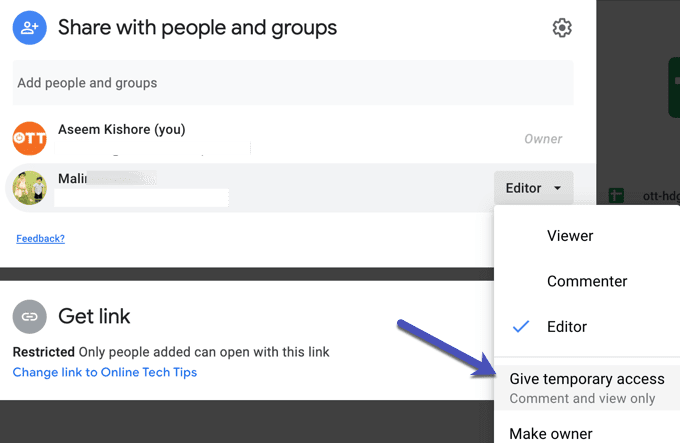Select Viewer from the permission menu
The width and height of the screenshot is (680, 443).
(x=570, y=236)
